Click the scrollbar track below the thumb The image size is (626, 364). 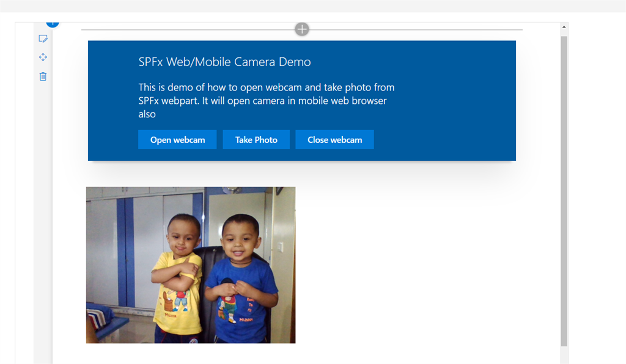tap(564, 355)
